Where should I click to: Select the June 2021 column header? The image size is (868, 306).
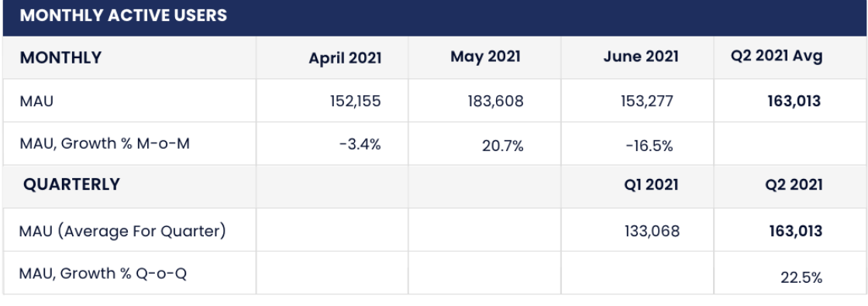pos(641,57)
